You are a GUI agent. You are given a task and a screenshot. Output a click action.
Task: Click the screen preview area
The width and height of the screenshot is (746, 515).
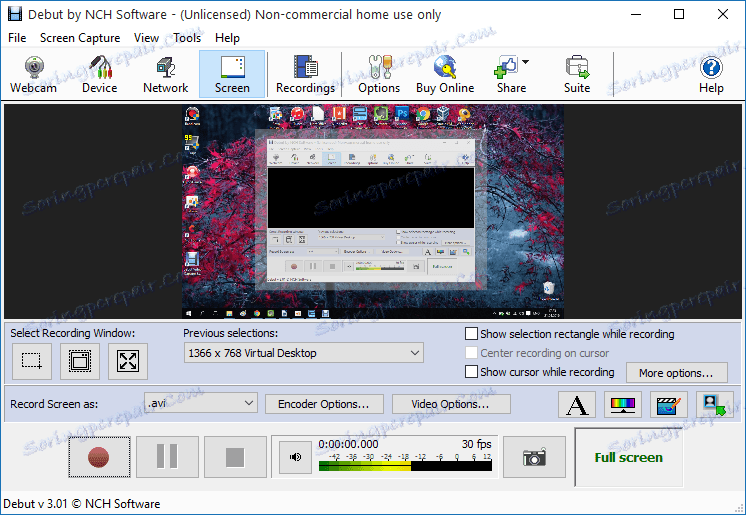373,211
